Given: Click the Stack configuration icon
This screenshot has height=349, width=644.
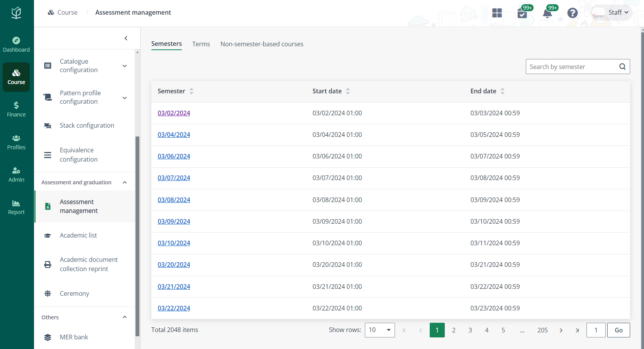Looking at the screenshot, I should [47, 126].
